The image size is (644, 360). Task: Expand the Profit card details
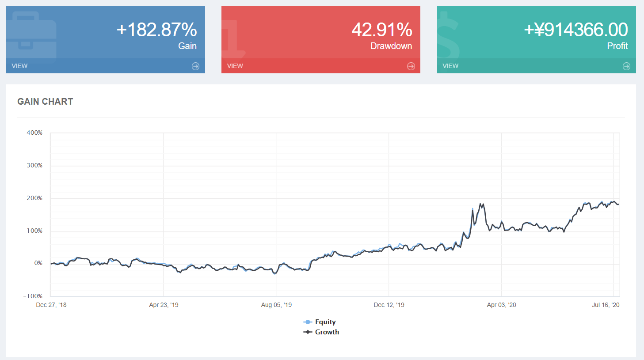[450, 66]
